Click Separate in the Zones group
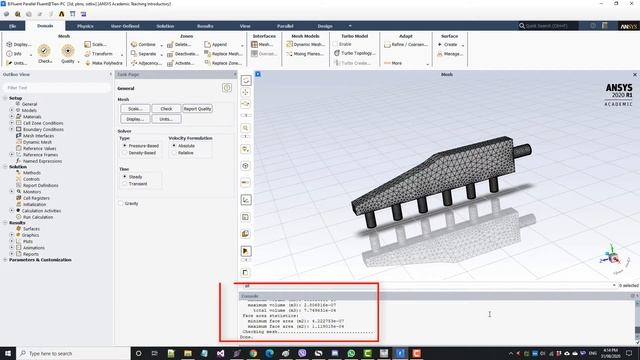Viewport: 640px width, 360px height. 144,53
